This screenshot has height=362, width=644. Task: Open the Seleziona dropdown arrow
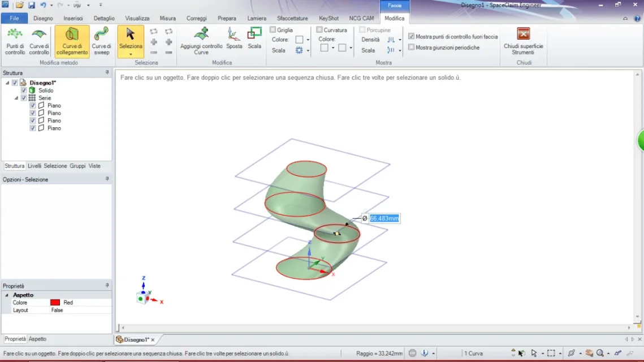click(131, 54)
